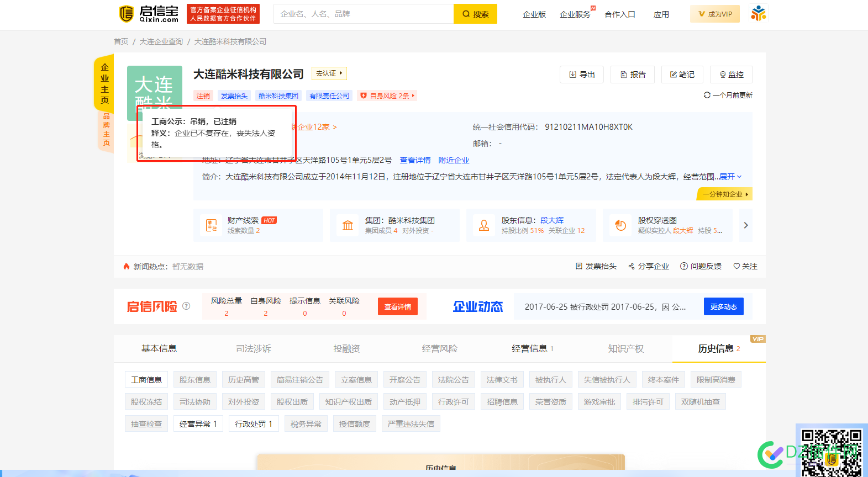Click the 发票抬头 tag under the company name
The width and height of the screenshot is (868, 477).
coord(234,96)
